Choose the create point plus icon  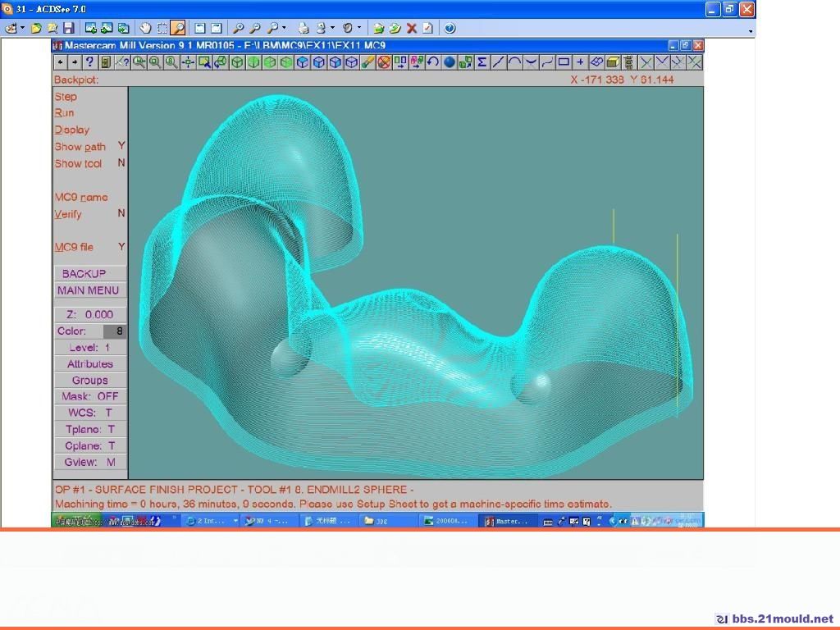(580, 62)
